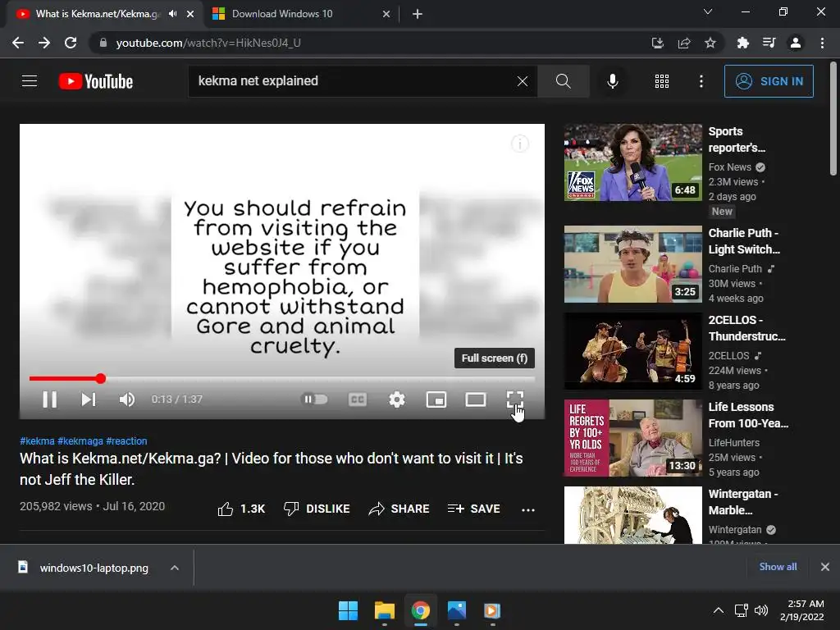Open the Chrome profile icon
Screen dimensions: 840x630
(x=796, y=43)
